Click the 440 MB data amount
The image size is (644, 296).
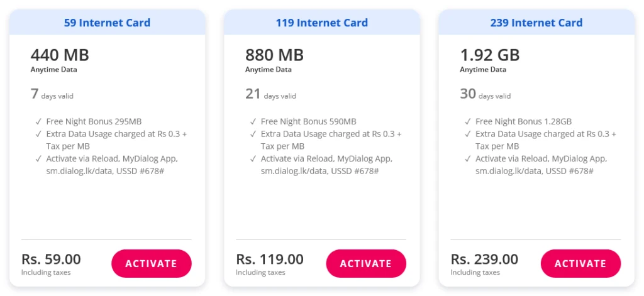[x=60, y=55]
